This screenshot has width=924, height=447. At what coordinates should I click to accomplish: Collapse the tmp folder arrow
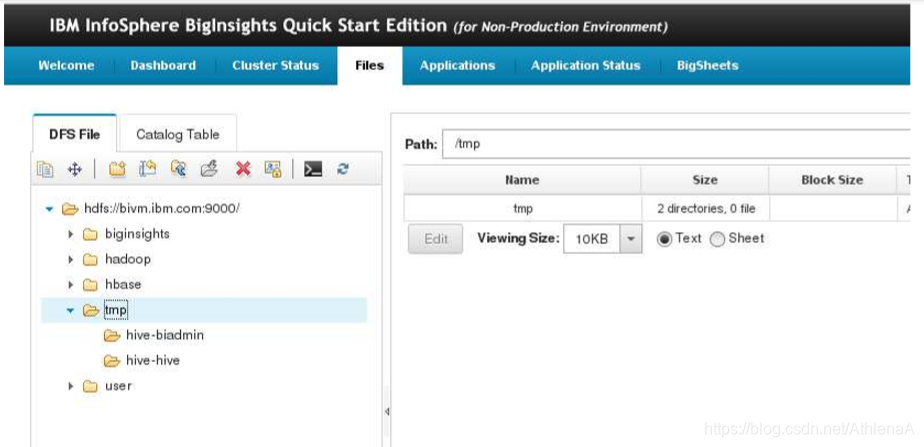coord(71,310)
